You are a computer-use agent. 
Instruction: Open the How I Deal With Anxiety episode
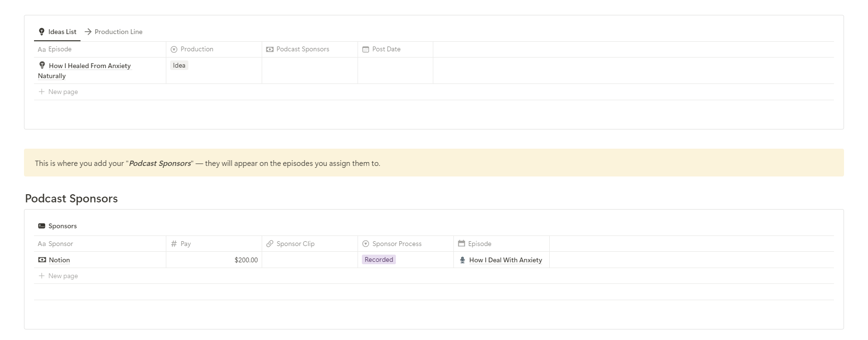click(505, 260)
